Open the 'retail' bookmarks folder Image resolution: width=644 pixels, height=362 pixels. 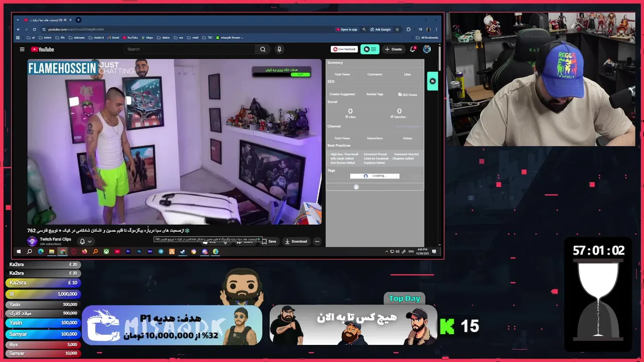coord(193,38)
